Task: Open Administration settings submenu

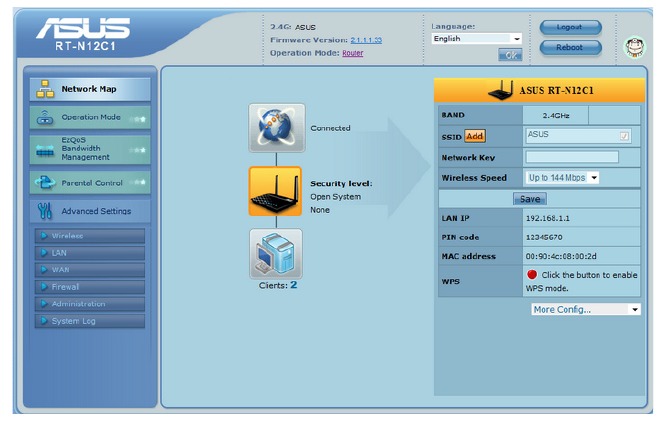Action: pos(90,304)
